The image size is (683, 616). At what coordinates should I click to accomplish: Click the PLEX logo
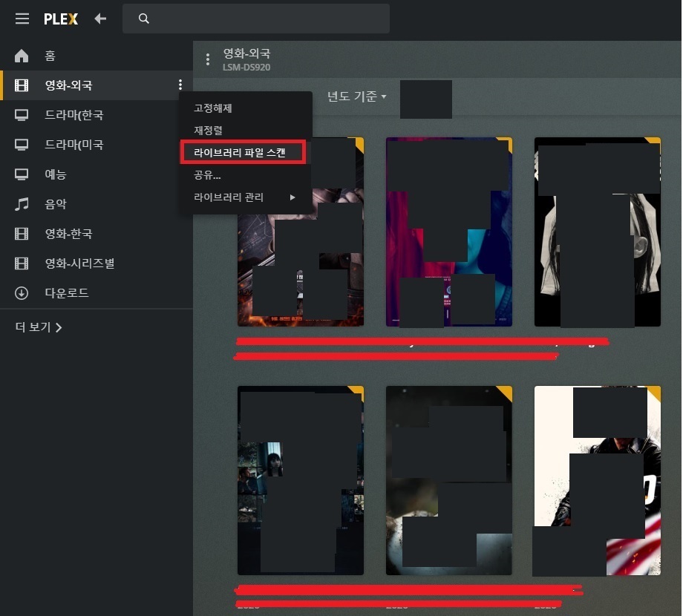point(61,19)
